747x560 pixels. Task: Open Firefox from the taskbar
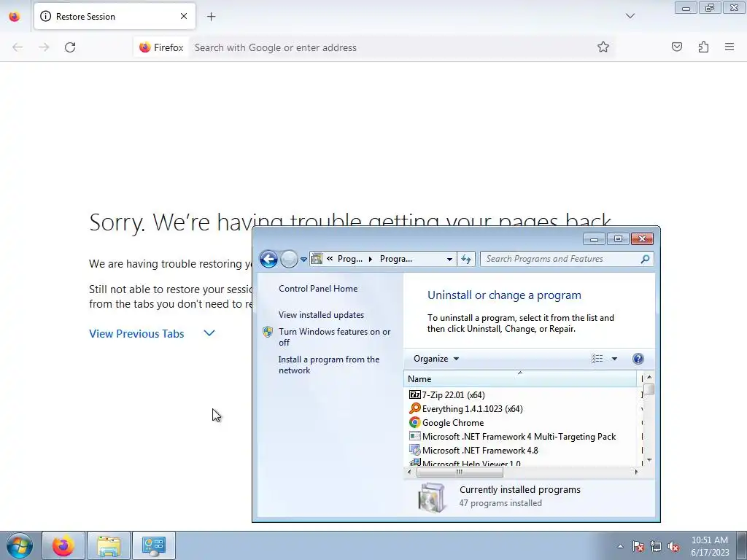[x=63, y=545]
